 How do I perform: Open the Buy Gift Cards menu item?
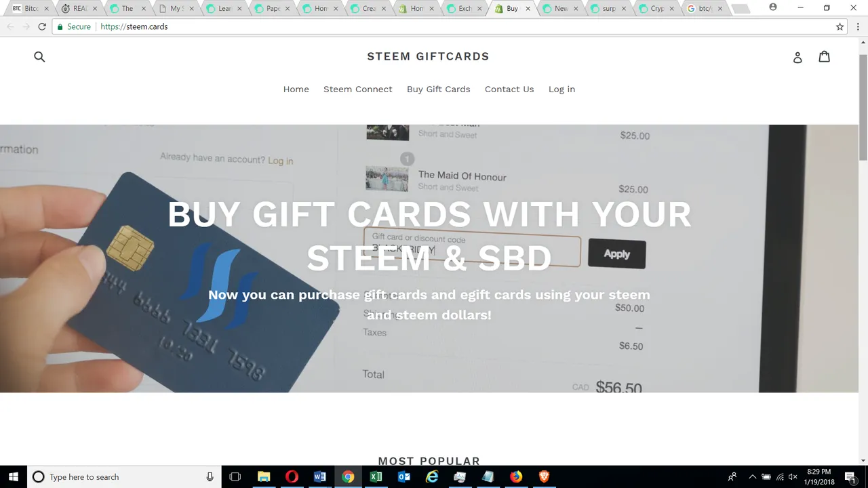pos(438,89)
